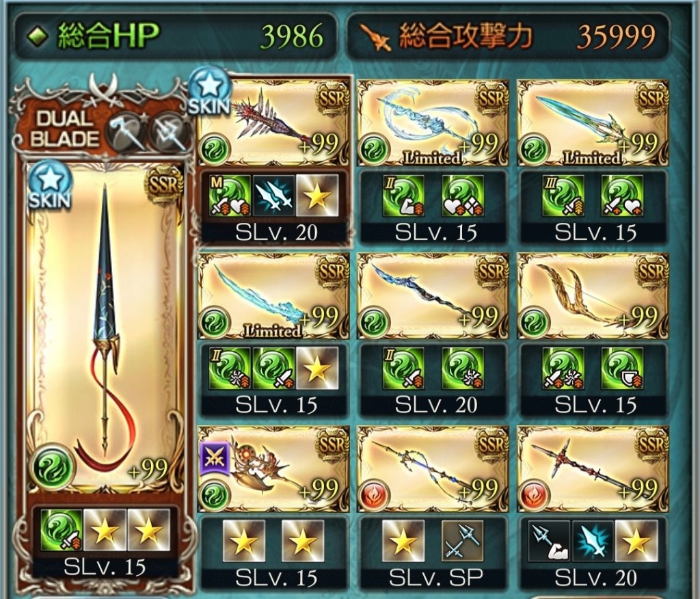Select the blue wave scythe Limited weapon
This screenshot has width=700, height=599.
point(433,123)
